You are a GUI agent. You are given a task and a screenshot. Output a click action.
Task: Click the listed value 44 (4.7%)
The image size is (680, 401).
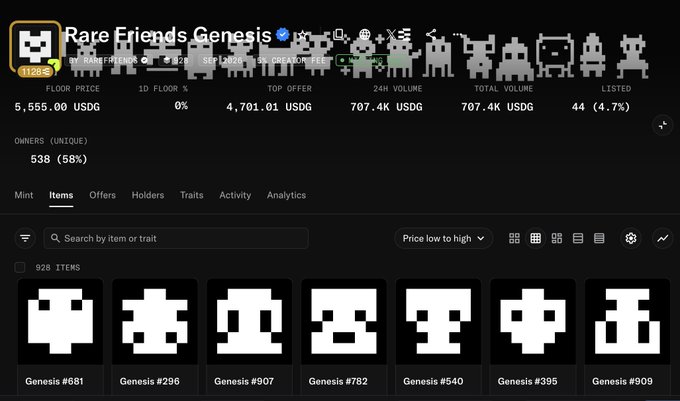coord(601,107)
